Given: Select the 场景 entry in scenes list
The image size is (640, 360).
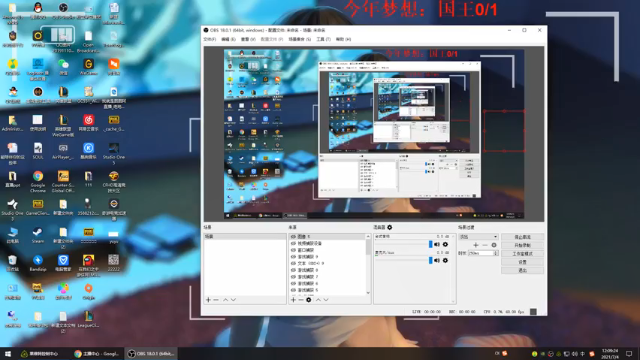Looking at the screenshot, I should 245,237.
